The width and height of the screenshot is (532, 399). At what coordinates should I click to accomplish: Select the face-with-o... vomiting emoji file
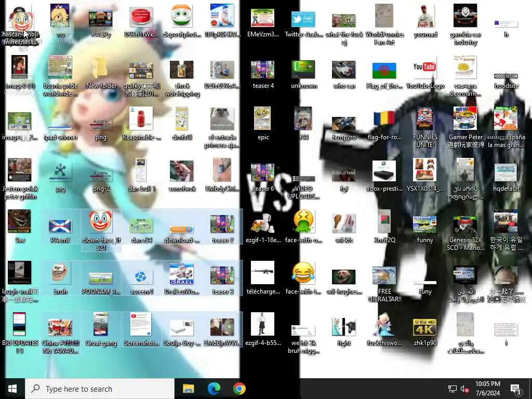303,227
